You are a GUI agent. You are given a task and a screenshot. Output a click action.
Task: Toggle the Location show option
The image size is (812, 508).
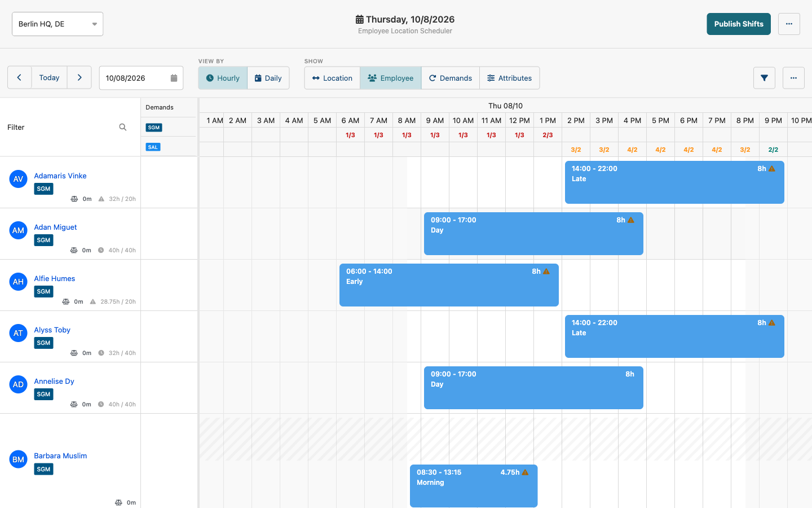pos(332,78)
